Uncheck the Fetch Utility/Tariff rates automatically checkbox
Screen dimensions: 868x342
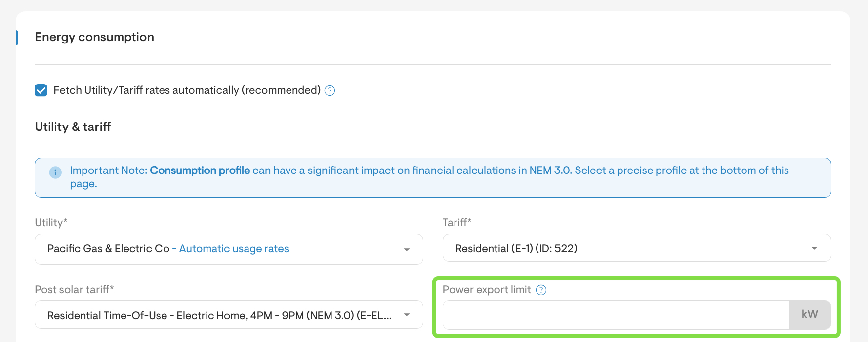click(x=41, y=90)
